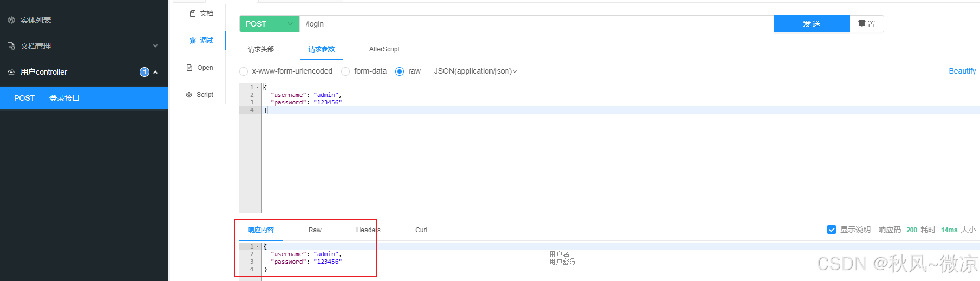Click the 实体列表 cube icon
The width and height of the screenshot is (980, 281).
(x=11, y=20)
